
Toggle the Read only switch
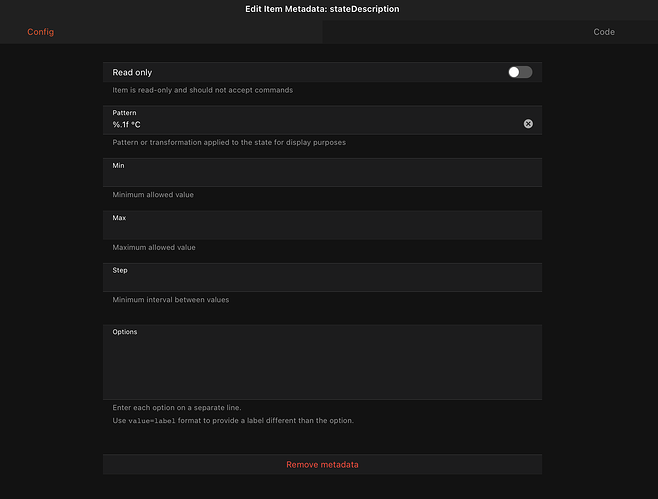pos(519,72)
